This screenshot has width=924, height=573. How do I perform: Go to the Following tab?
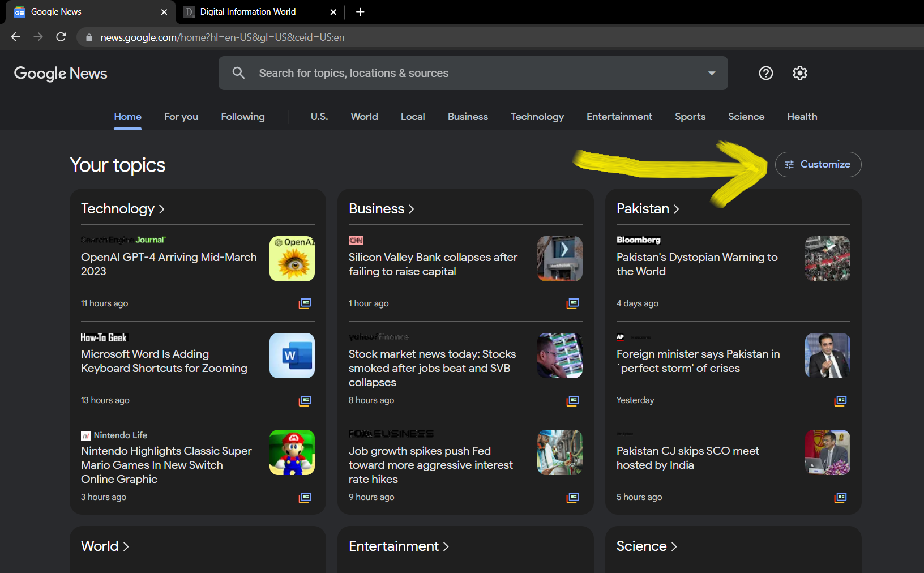pos(243,117)
